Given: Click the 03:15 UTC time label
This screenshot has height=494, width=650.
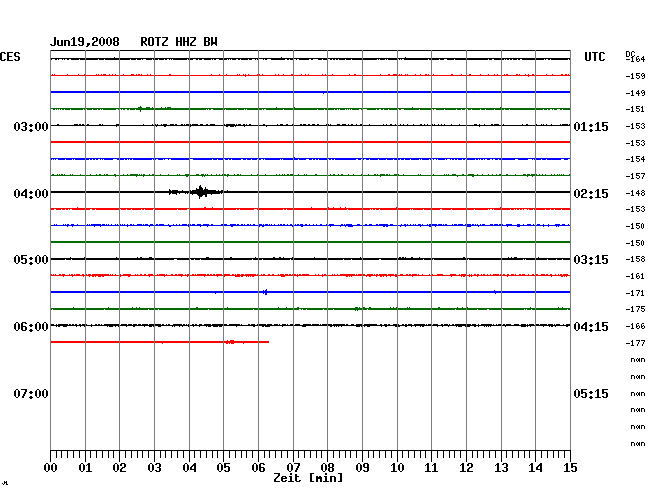Looking at the screenshot, I should (591, 260).
